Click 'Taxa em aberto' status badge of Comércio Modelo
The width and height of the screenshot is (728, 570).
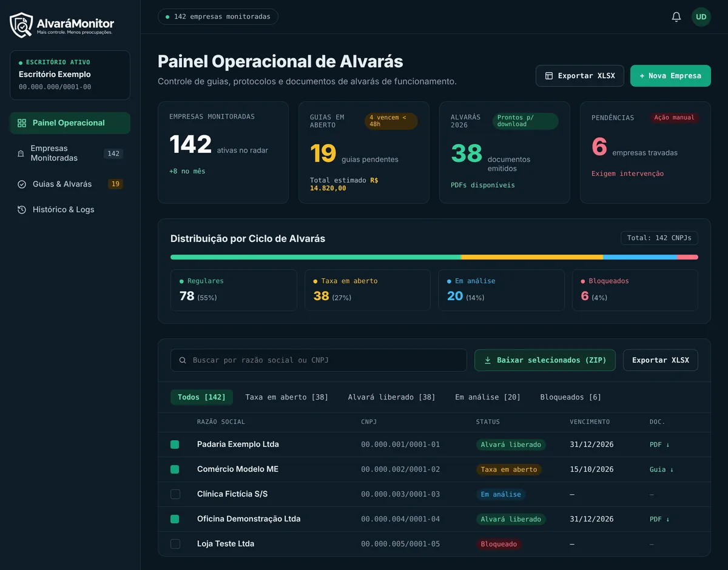tap(509, 469)
